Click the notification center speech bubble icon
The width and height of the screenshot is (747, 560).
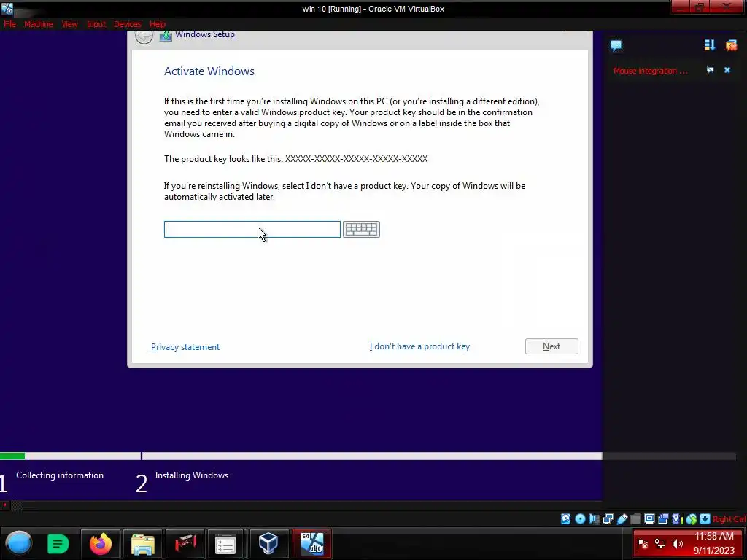pyautogui.click(x=616, y=45)
